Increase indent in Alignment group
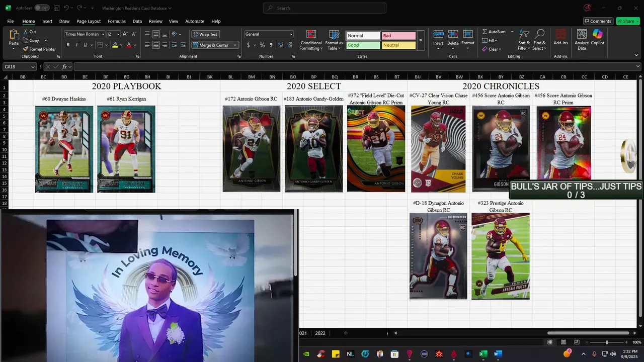This screenshot has height=362, width=644. [183, 45]
